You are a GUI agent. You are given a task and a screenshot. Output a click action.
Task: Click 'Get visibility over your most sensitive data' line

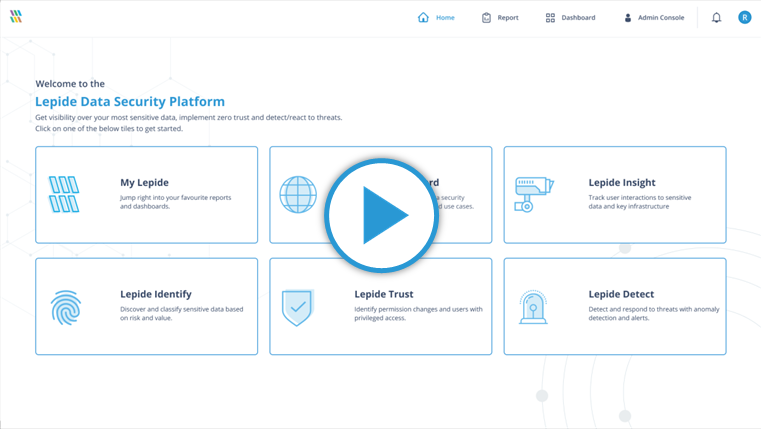[x=188, y=117]
